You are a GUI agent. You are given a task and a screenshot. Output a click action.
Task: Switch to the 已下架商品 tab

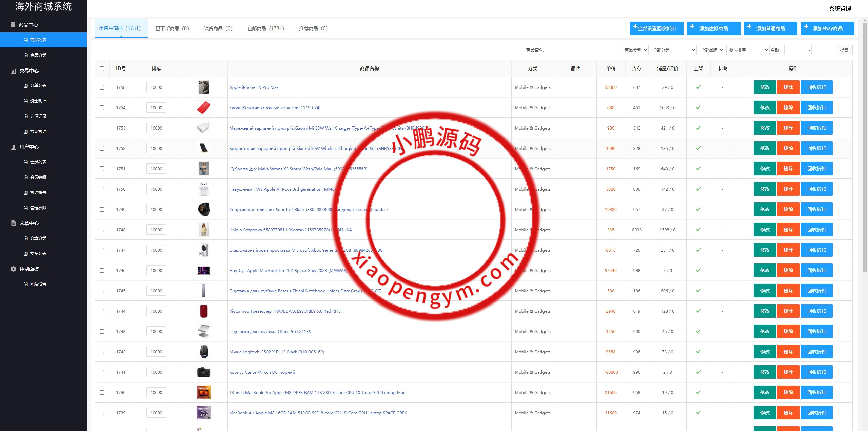coord(172,28)
